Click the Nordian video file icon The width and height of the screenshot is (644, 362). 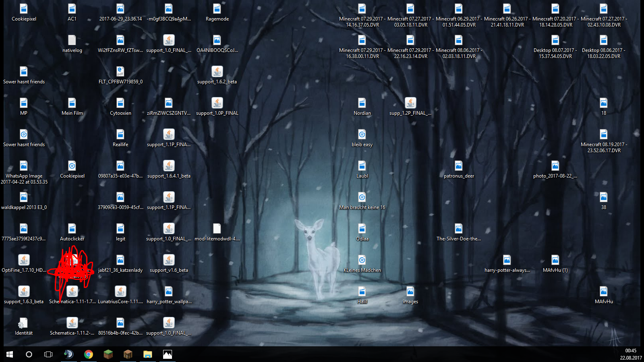(x=362, y=103)
